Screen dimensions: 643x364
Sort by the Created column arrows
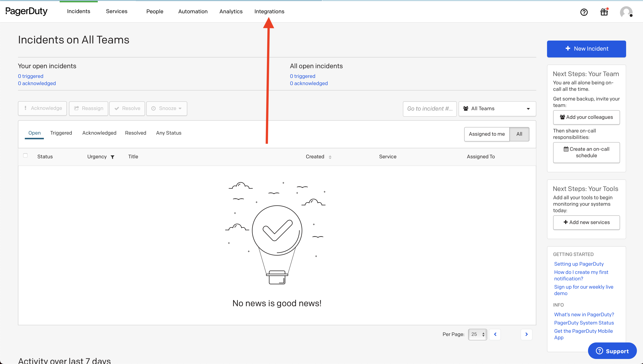330,157
